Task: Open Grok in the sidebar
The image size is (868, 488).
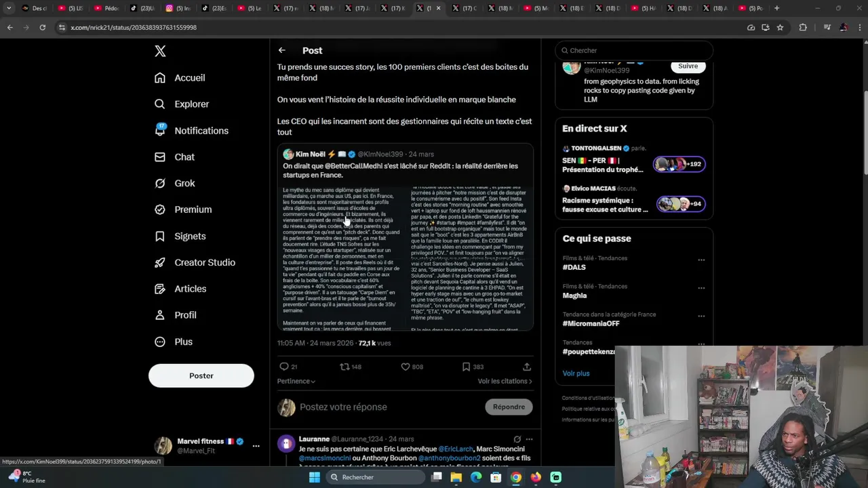Action: coord(175,183)
